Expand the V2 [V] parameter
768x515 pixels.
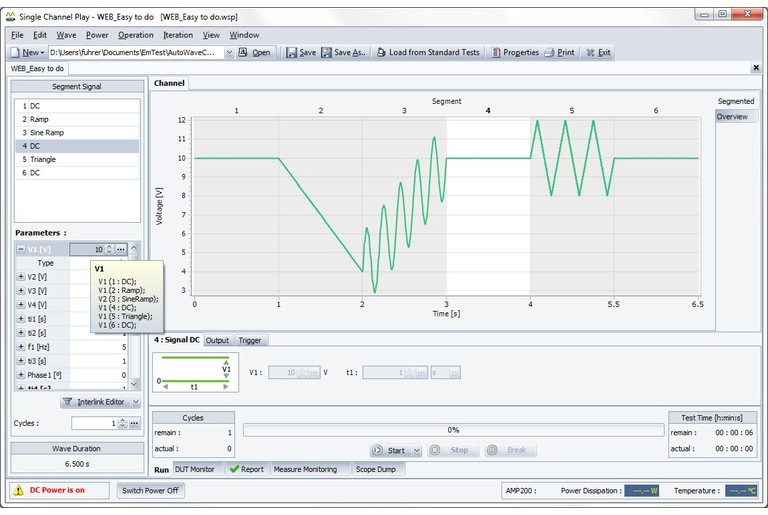coord(21,277)
